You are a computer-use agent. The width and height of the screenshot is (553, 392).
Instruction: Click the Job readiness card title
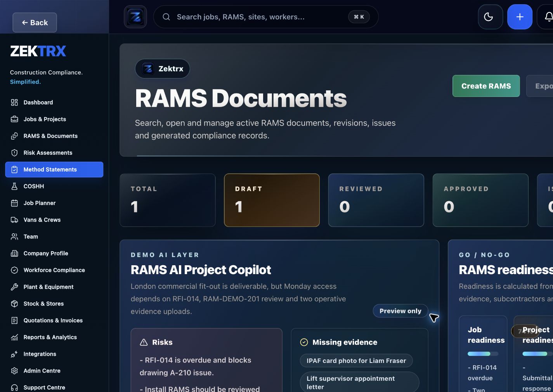[x=486, y=335]
